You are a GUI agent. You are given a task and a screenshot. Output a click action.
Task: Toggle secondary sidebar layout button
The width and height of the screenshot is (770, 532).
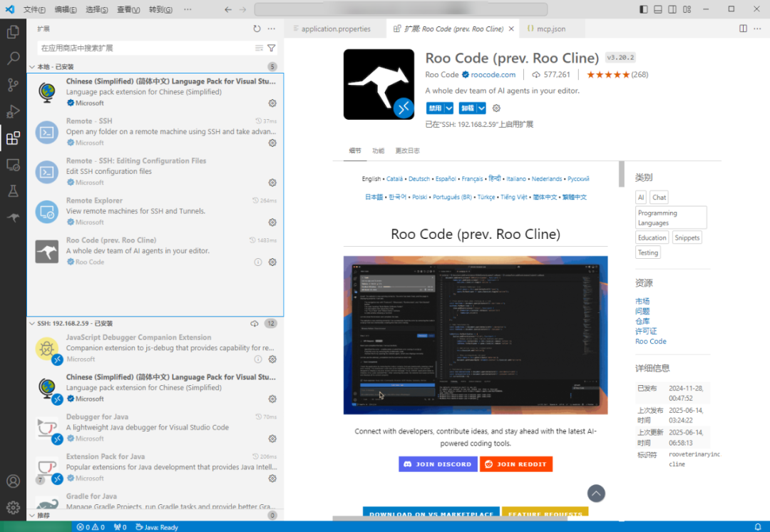[672, 9]
